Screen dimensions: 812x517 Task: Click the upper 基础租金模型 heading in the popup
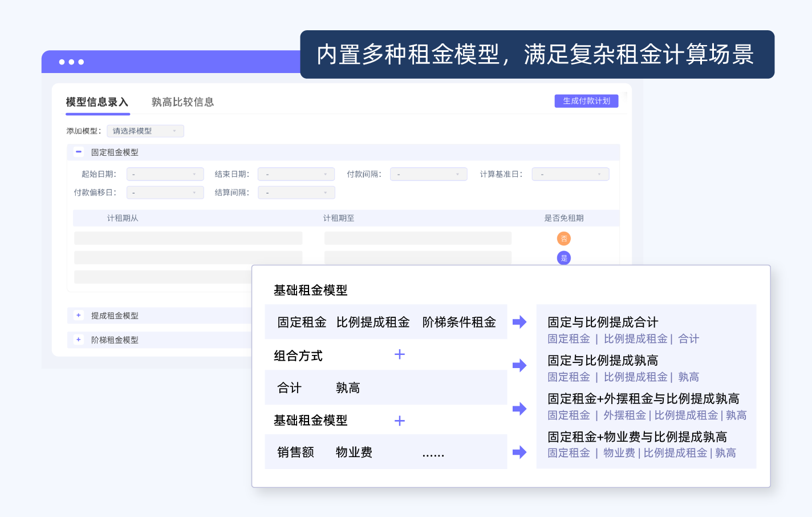[311, 290]
